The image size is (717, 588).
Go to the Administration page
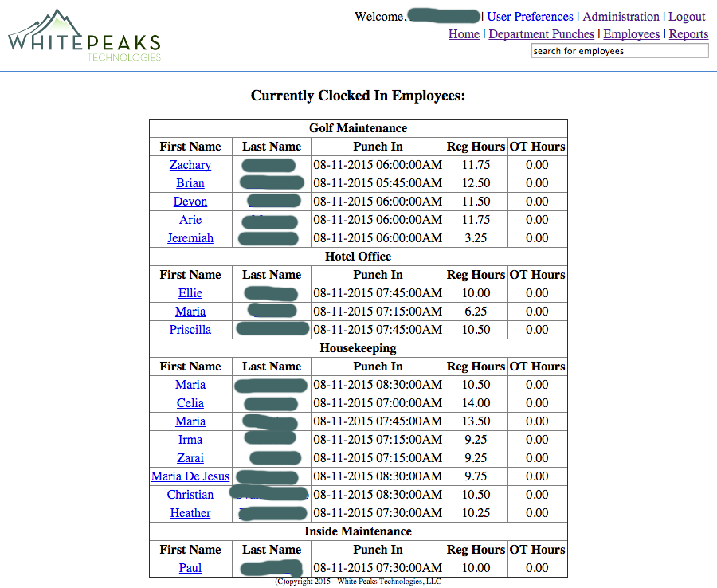coord(621,17)
